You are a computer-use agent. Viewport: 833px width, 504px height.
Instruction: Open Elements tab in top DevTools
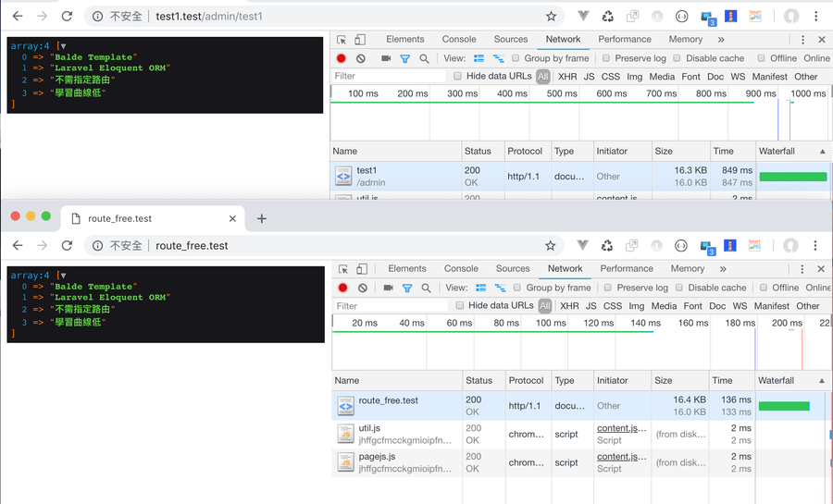[404, 39]
